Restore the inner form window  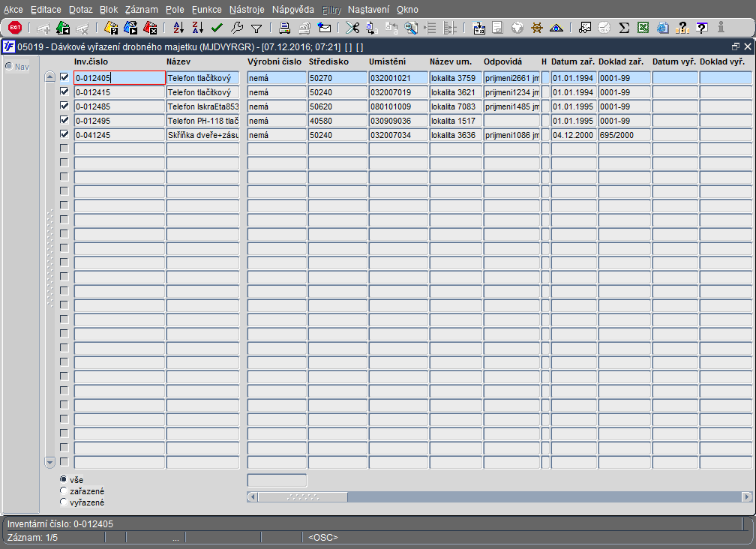tap(735, 46)
